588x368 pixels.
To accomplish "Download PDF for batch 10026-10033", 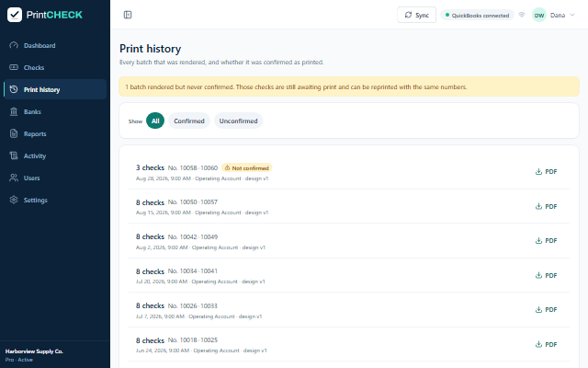I will coord(546,309).
